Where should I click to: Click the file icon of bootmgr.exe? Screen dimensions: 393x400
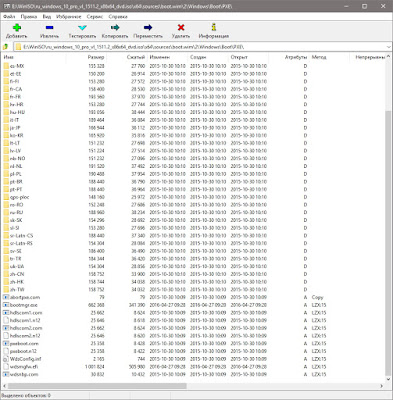[6, 305]
